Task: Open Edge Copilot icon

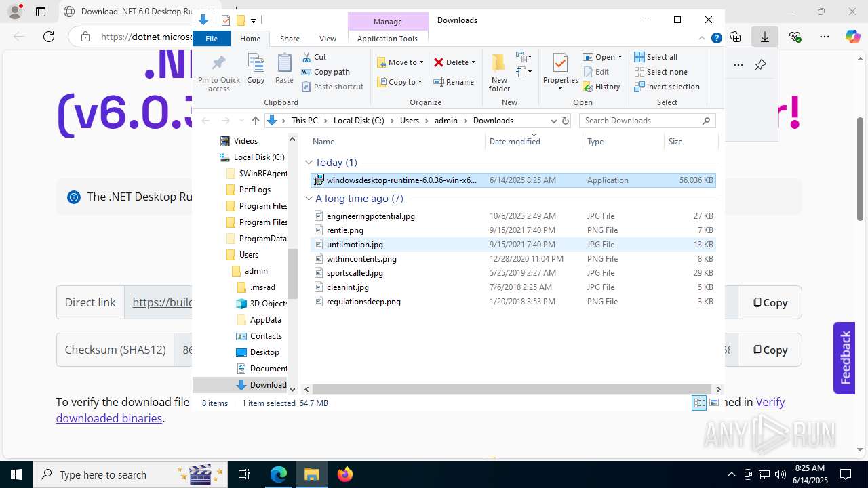Action: pos(852,37)
